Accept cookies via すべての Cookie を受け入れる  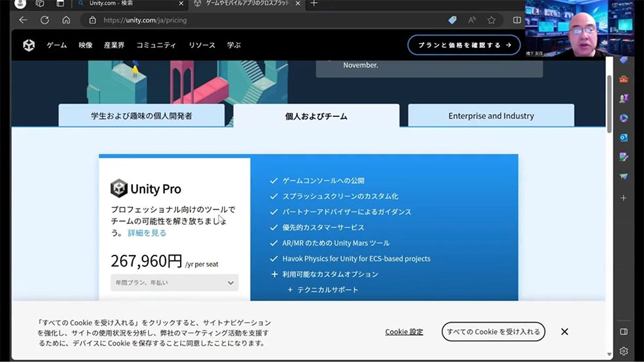click(494, 332)
